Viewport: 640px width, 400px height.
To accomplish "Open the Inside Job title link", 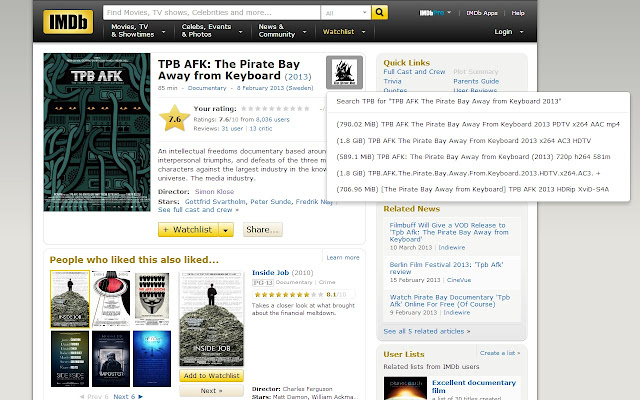I will click(270, 273).
